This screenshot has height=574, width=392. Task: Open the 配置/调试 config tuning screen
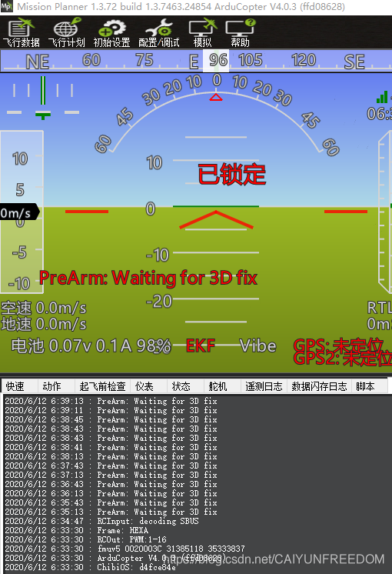point(159,33)
